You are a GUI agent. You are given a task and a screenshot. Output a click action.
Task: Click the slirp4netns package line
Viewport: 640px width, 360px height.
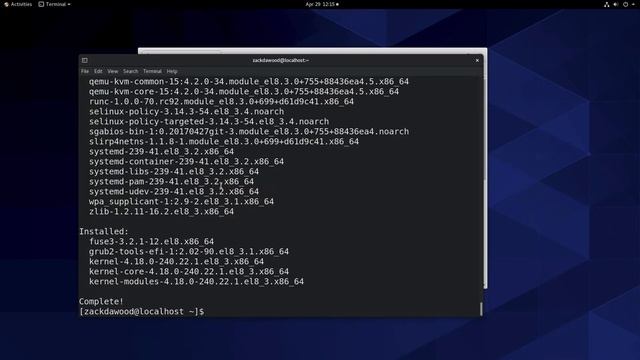pyautogui.click(x=224, y=141)
